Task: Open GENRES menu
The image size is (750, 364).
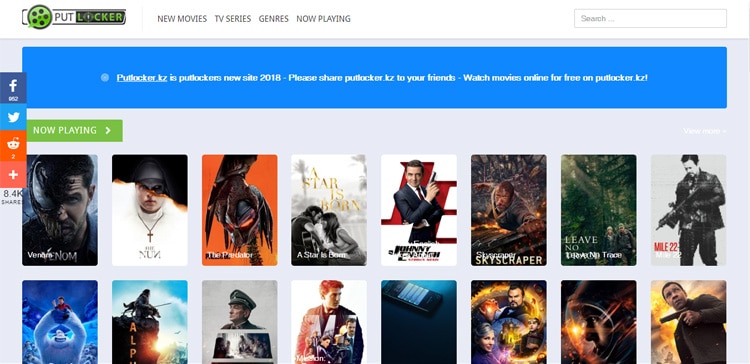Action: [274, 19]
